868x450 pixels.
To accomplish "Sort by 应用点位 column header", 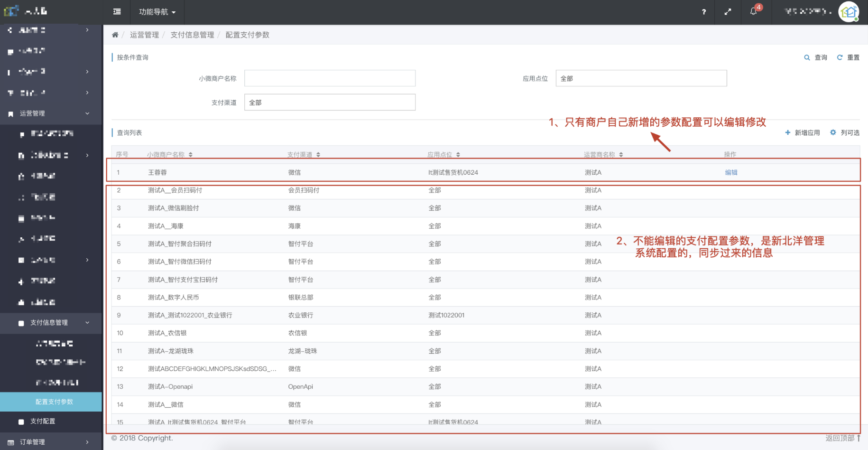I will pos(443,154).
